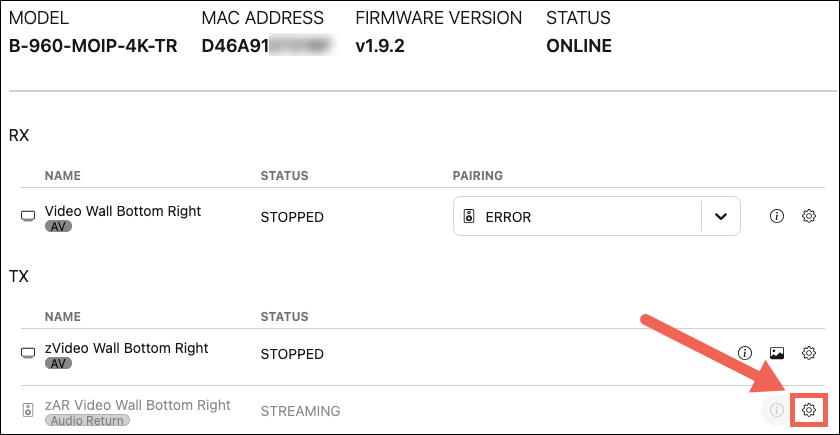Click RX Video Wall Bottom Right name
This screenshot has width=840, height=435.
[x=123, y=211]
